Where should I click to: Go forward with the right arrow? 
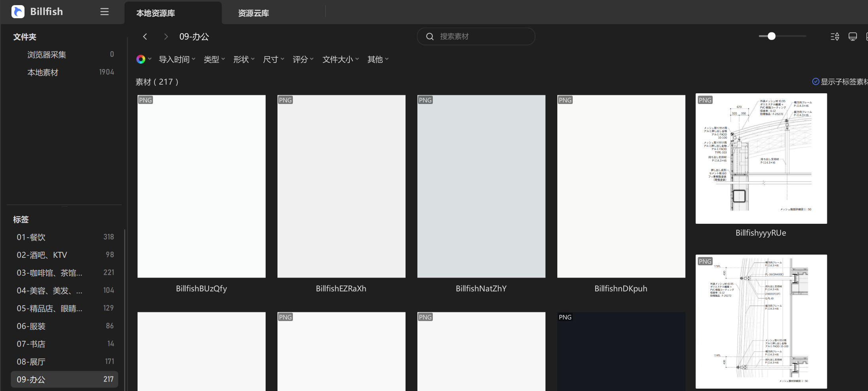(x=166, y=37)
